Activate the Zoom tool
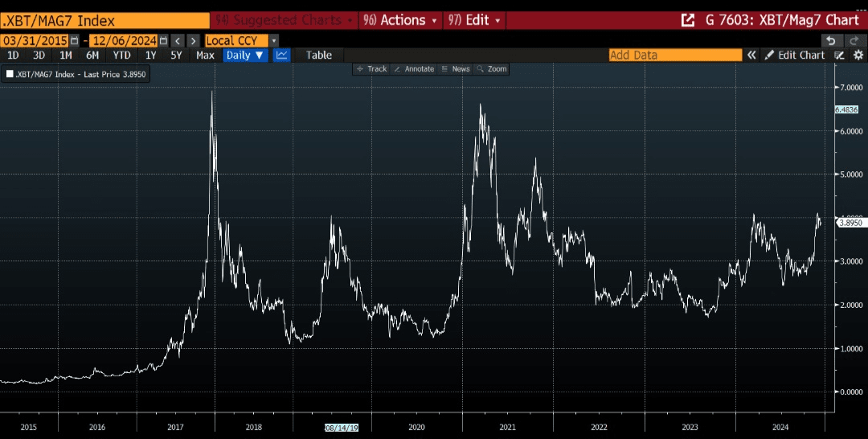Image resolution: width=868 pixels, height=439 pixels. 492,69
